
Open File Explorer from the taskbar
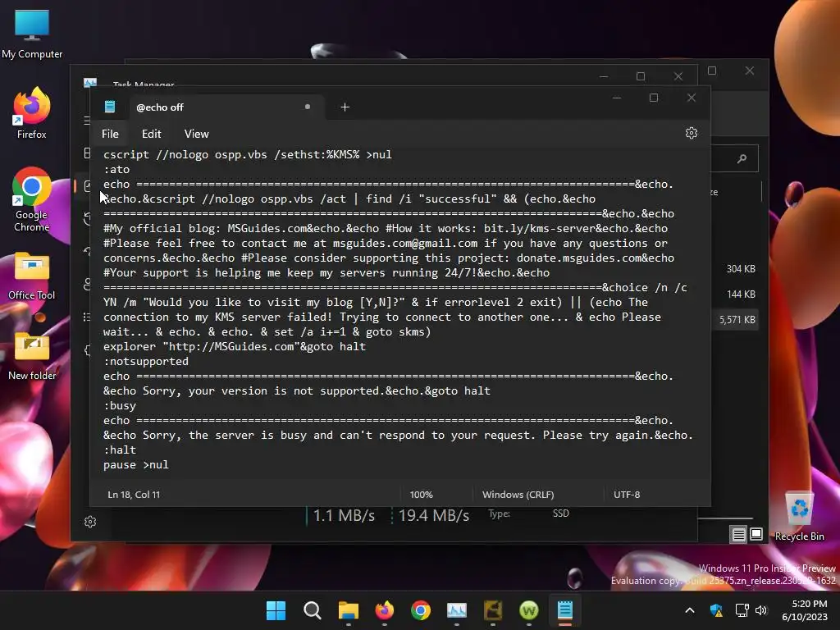coord(348,610)
